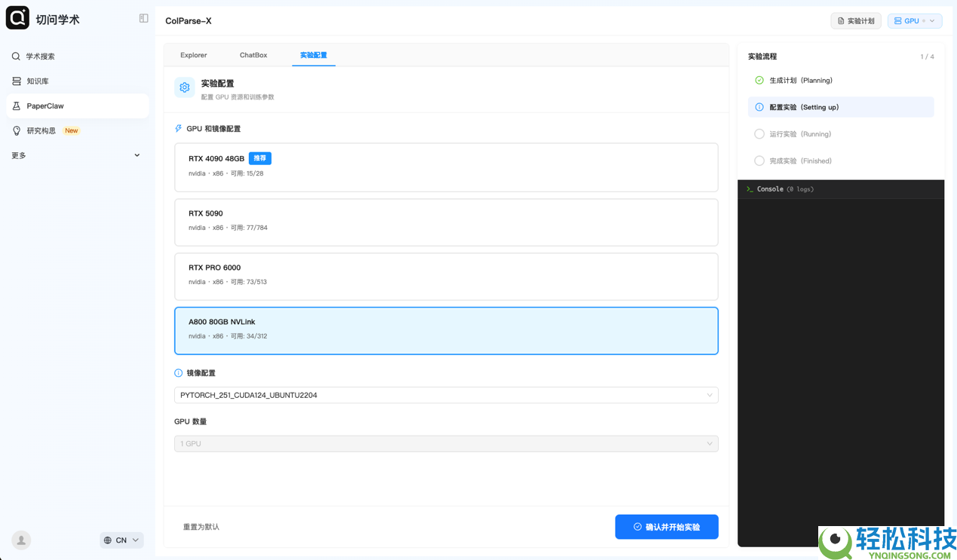This screenshot has height=560, width=957.
Task: Click the ColParse-X project title
Action: coord(189,21)
